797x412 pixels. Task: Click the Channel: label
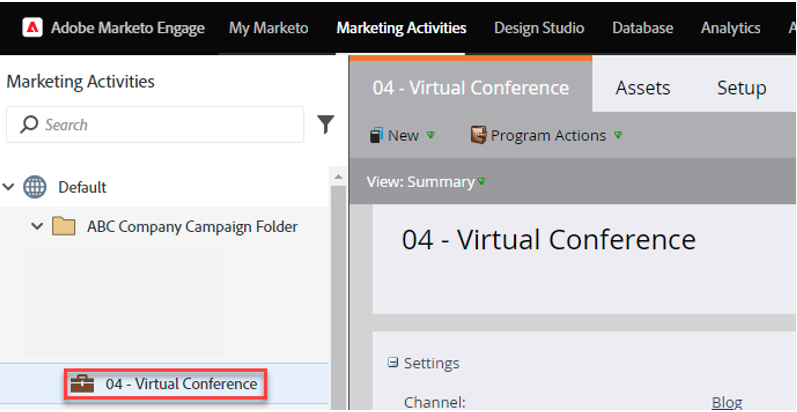click(x=434, y=402)
